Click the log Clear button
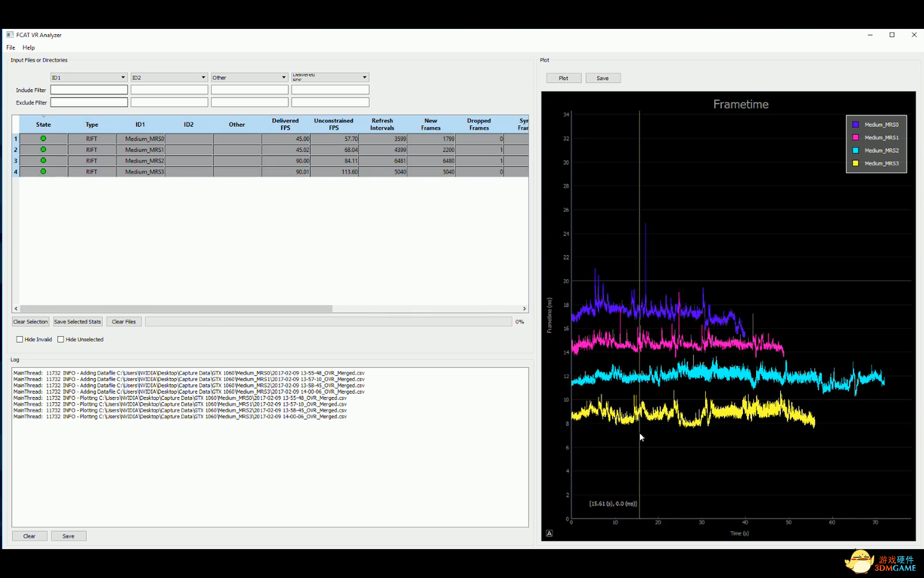Viewport: 924px width, 578px height. tap(29, 536)
